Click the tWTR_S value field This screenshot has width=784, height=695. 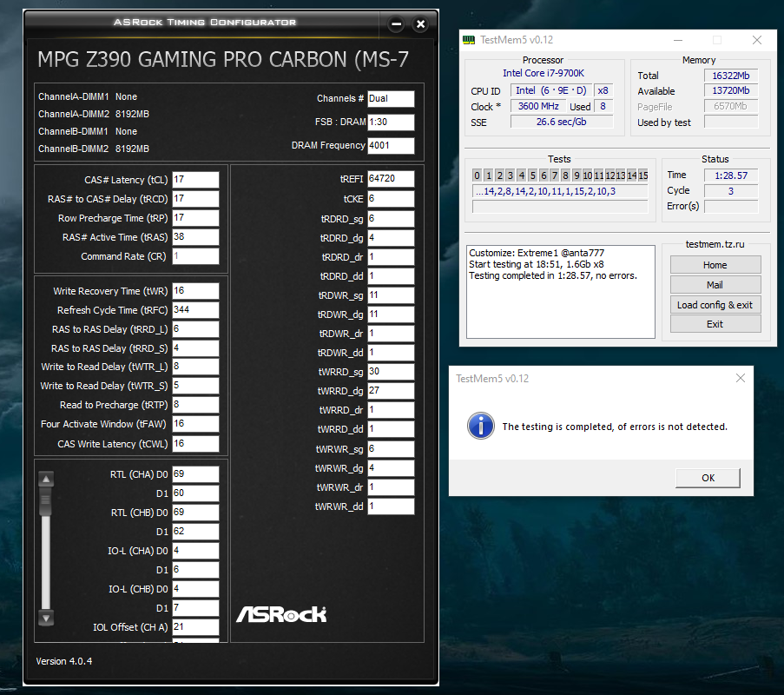tap(195, 385)
